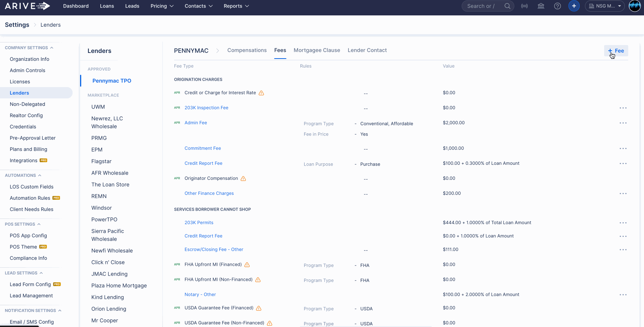Open Realtor Config settings
This screenshot has width=644, height=327.
click(x=26, y=115)
